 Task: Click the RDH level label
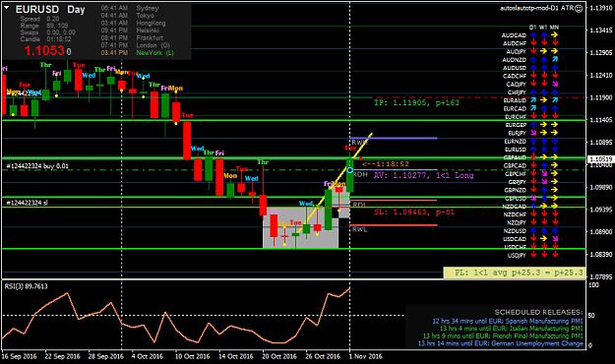click(360, 174)
